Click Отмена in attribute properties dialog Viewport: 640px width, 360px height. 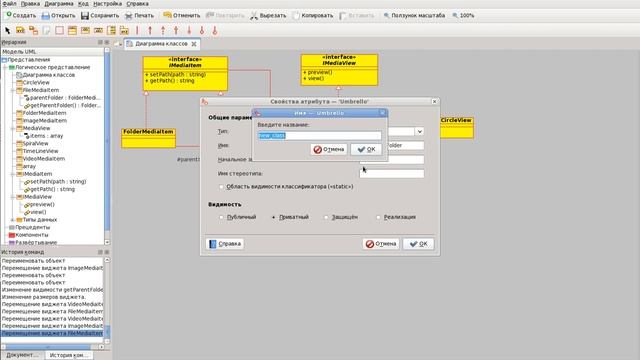tap(381, 244)
